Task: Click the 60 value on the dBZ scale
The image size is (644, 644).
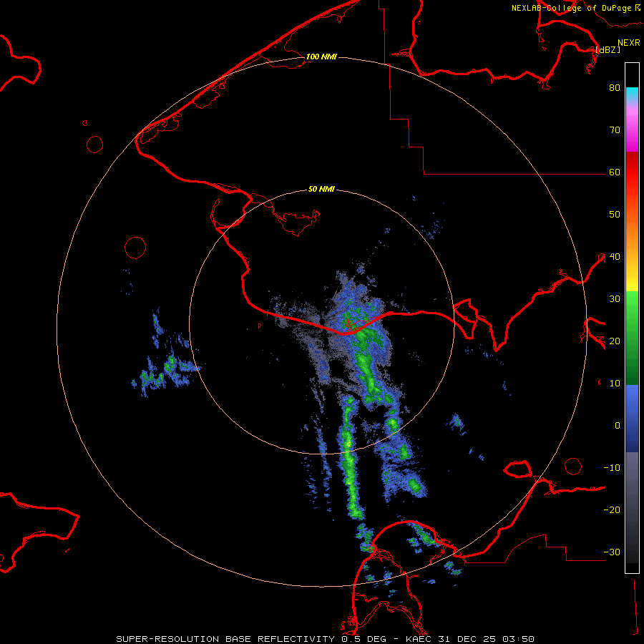Action: [615, 172]
